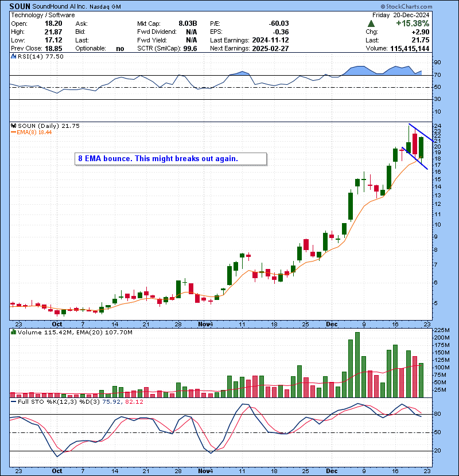The width and height of the screenshot is (459, 476).
Task: Click the SoundHound AI Inc. company name
Action: tap(59, 6)
